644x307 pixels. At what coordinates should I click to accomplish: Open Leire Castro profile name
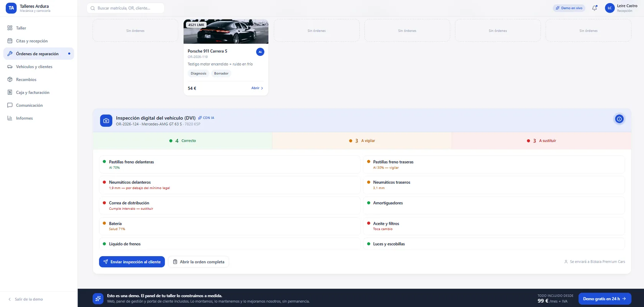tap(627, 6)
